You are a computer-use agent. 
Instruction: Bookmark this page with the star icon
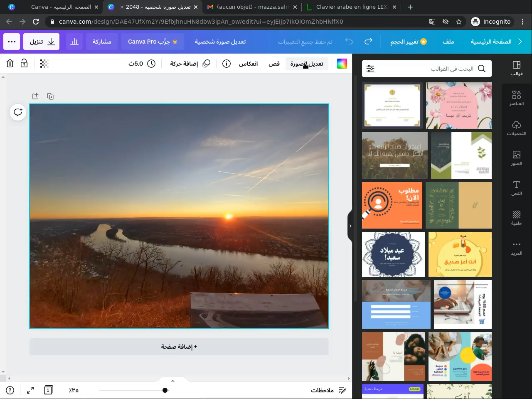(x=459, y=22)
